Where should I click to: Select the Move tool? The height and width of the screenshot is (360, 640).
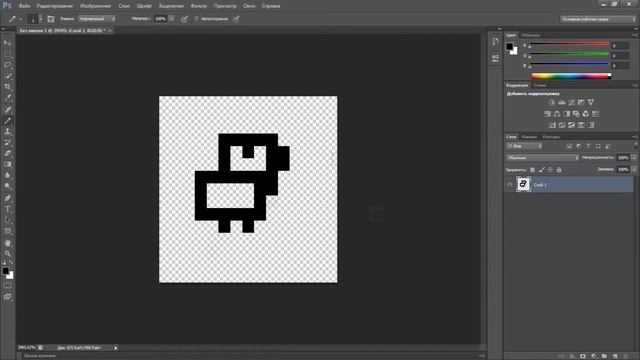click(7, 43)
